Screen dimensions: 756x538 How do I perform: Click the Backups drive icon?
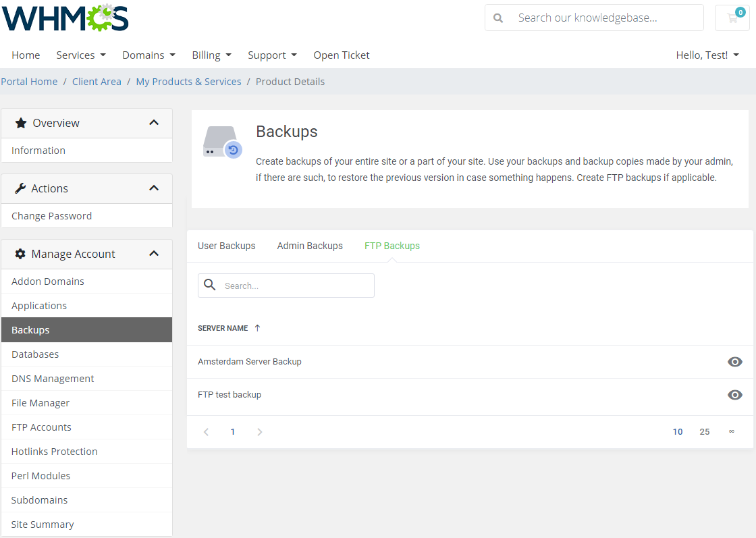(222, 142)
